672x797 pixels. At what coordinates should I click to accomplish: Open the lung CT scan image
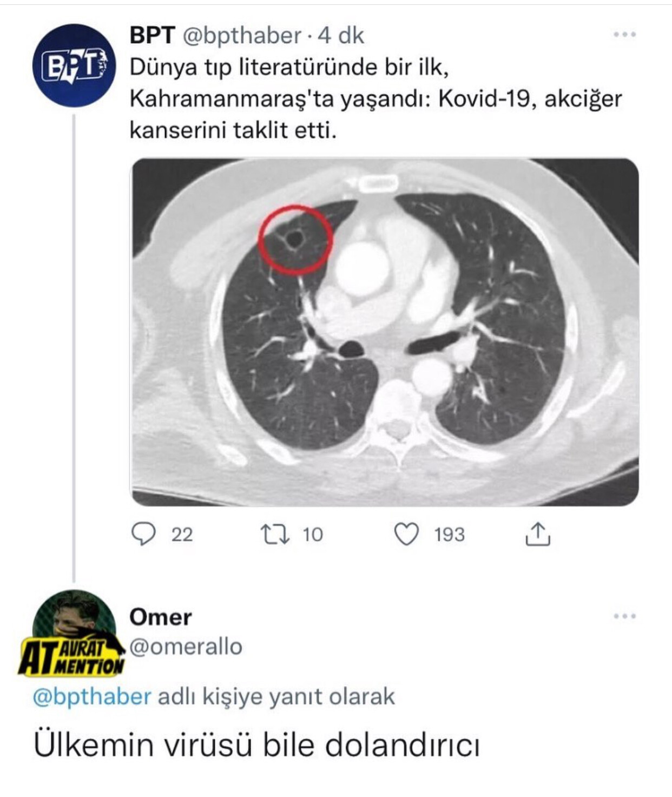[x=385, y=332]
